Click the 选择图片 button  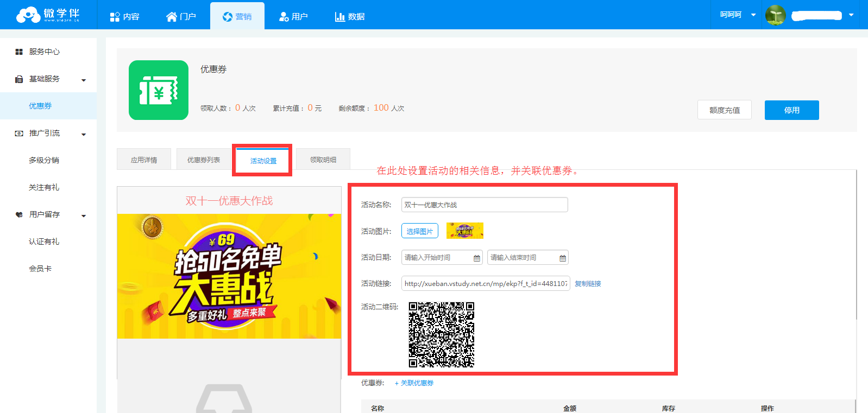(x=420, y=231)
